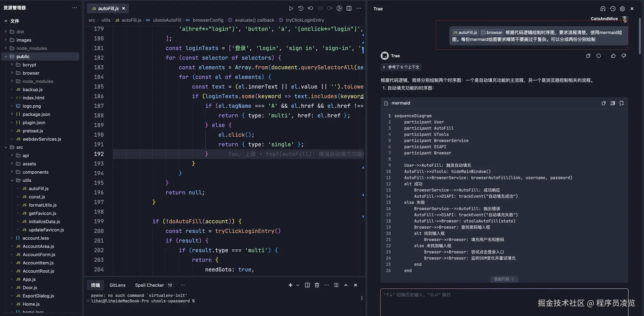Open logo.png in the file tree

pyautogui.click(x=31, y=106)
